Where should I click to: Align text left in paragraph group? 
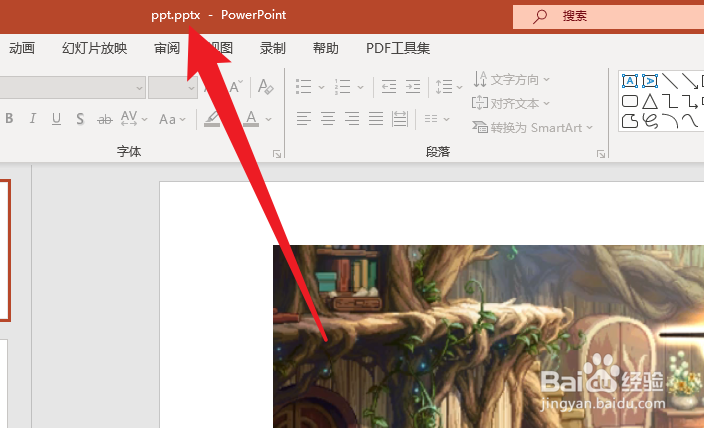click(x=304, y=119)
